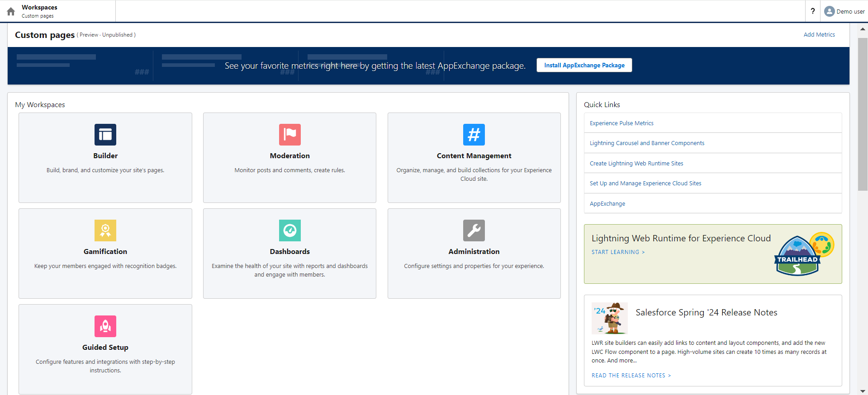Click the Builder workspace icon
The height and width of the screenshot is (395, 868).
tap(105, 135)
